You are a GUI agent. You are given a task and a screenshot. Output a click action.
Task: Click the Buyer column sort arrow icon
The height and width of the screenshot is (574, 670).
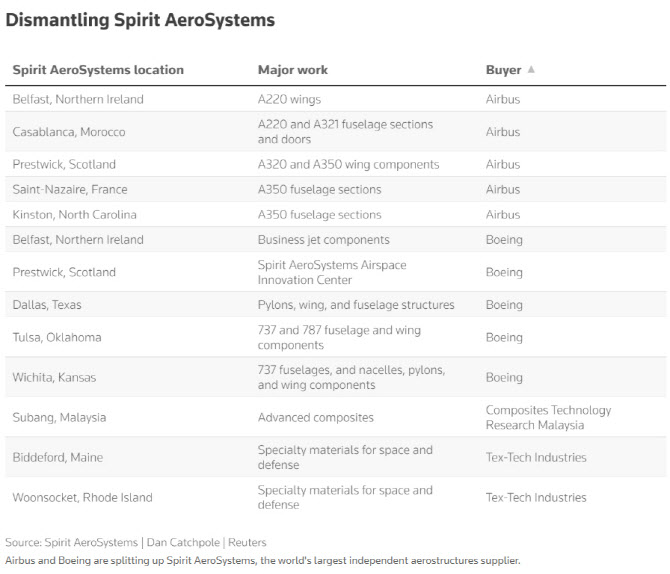[531, 70]
